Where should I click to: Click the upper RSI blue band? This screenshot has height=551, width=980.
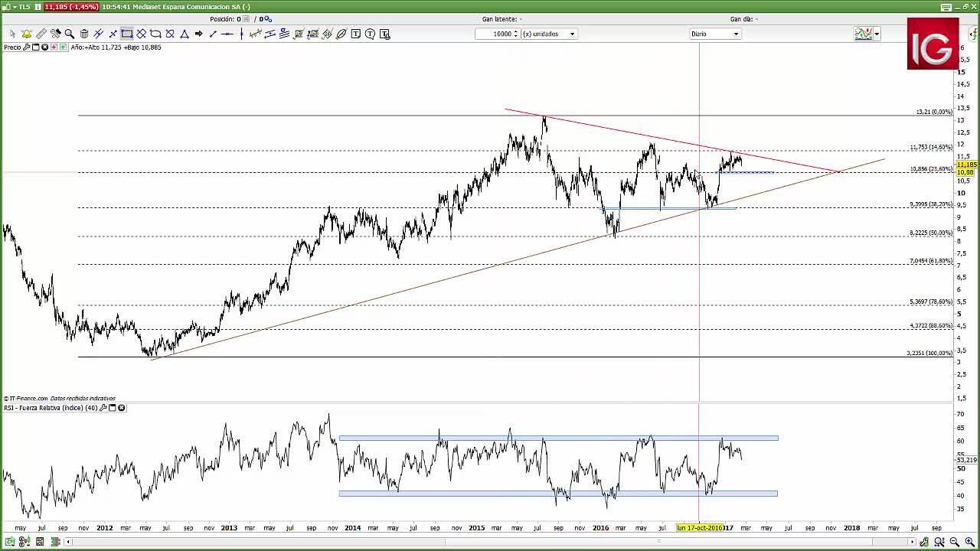point(558,438)
